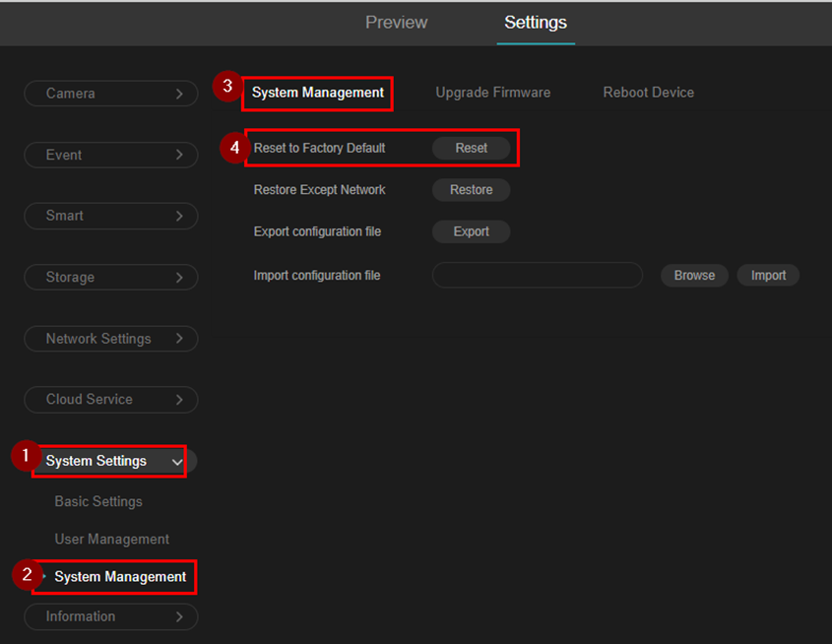832x644 pixels.
Task: Click the Restore button
Action: [471, 190]
